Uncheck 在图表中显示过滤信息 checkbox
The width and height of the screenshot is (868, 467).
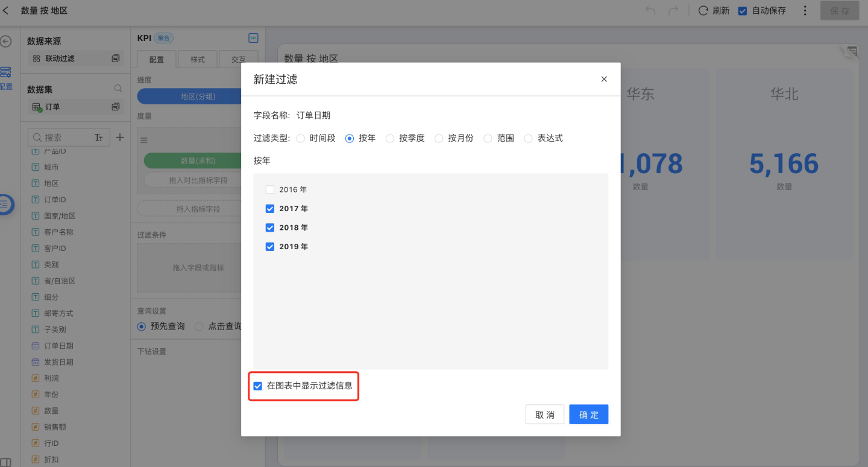point(258,386)
